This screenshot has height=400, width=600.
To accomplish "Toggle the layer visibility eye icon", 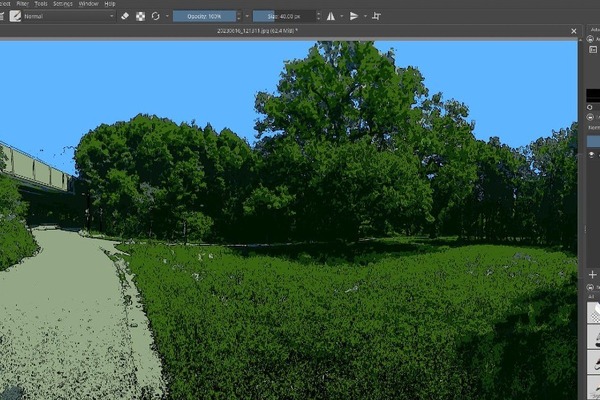I will pyautogui.click(x=592, y=155).
